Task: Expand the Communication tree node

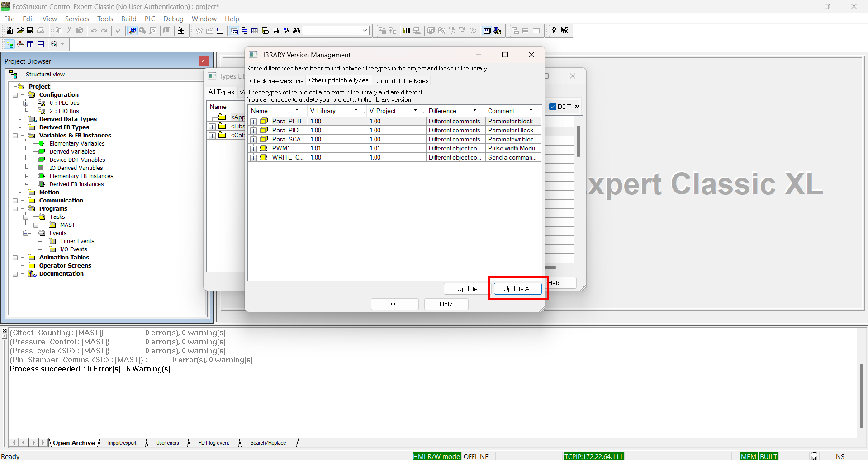Action: [15, 201]
